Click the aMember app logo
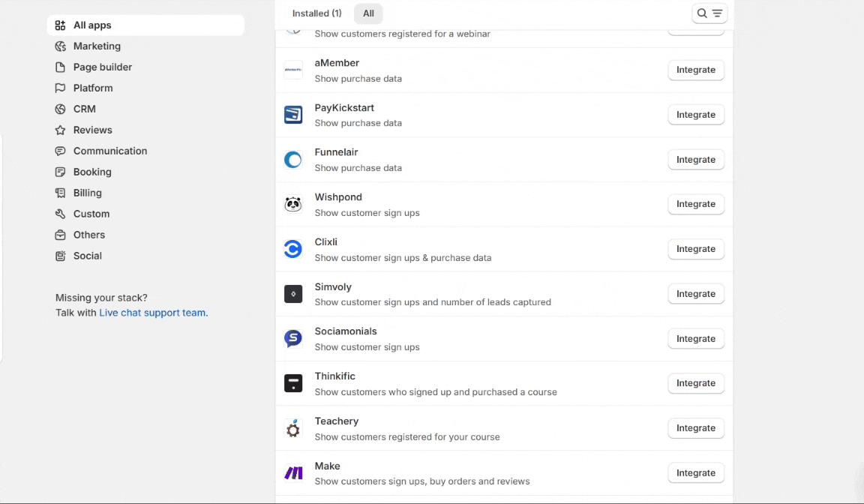The width and height of the screenshot is (864, 504). 293,70
